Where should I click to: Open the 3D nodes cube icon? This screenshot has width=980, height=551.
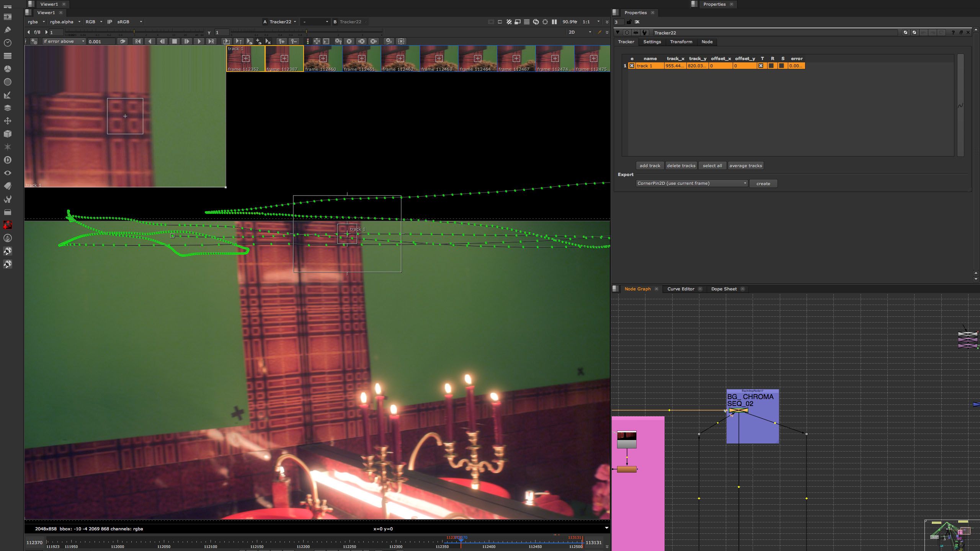pos(7,134)
